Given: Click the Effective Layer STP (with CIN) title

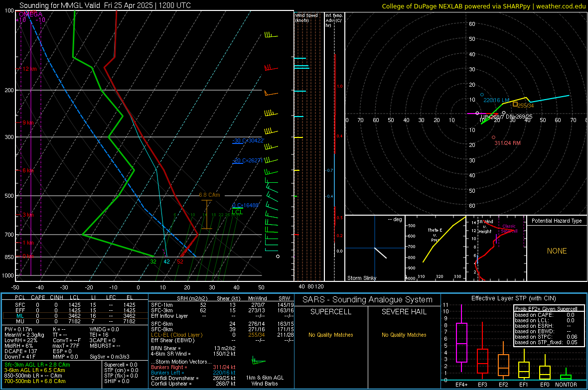Looking at the screenshot, I should pos(513,298).
